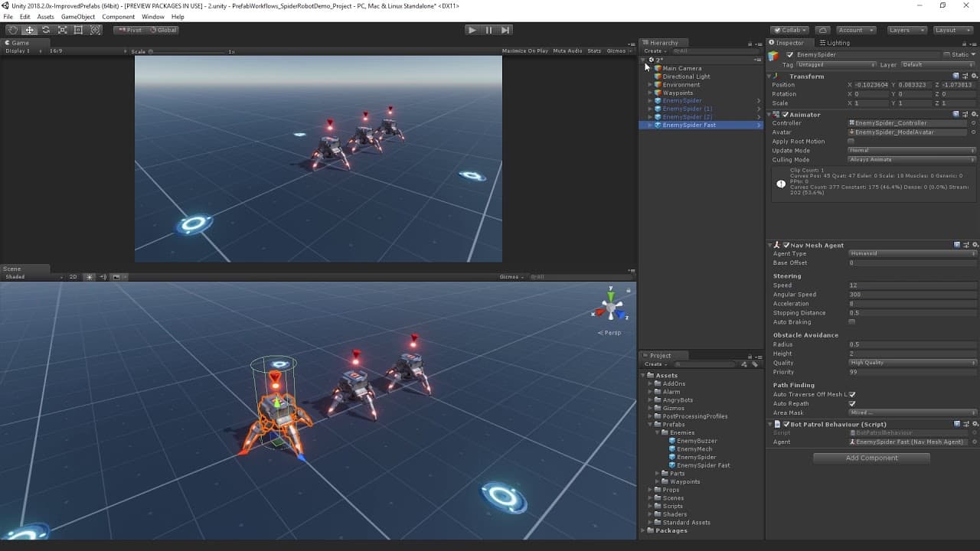Open the Culling Mode dropdown
Image resolution: width=980 pixels, height=551 pixels.
[913, 160]
